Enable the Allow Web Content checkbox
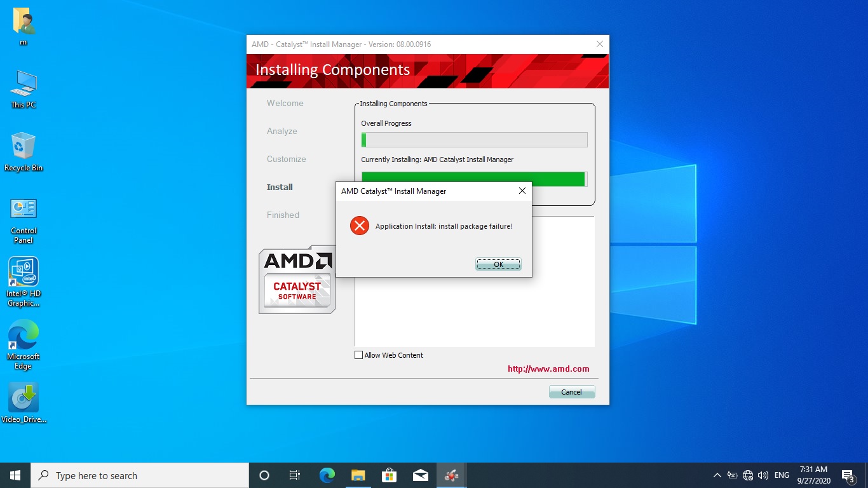 (x=359, y=355)
